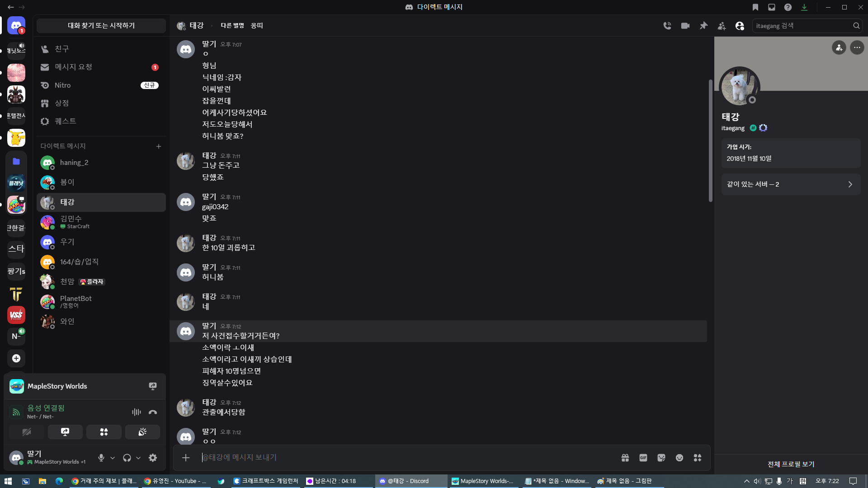868x488 pixels.
Task: Expand microphone input options arrow
Action: [113, 458]
